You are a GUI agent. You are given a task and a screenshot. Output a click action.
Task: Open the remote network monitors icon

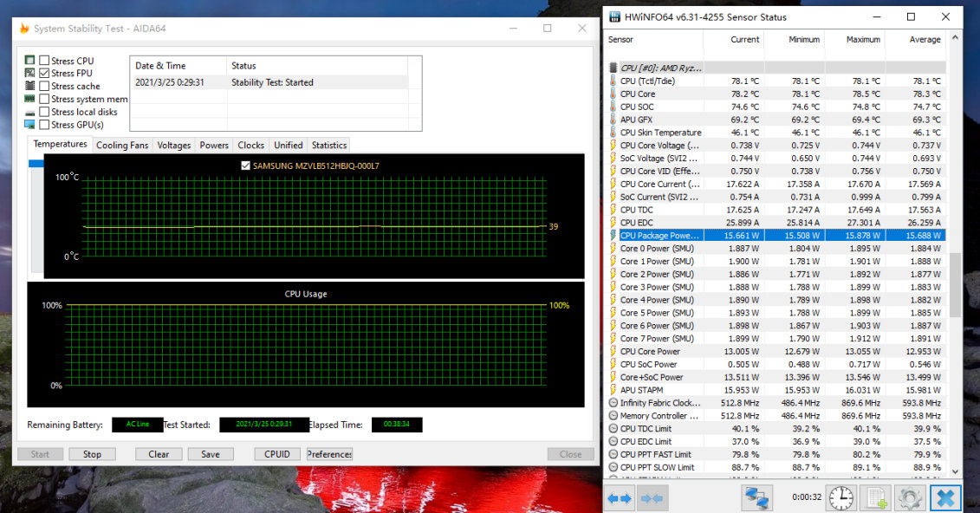(x=756, y=498)
